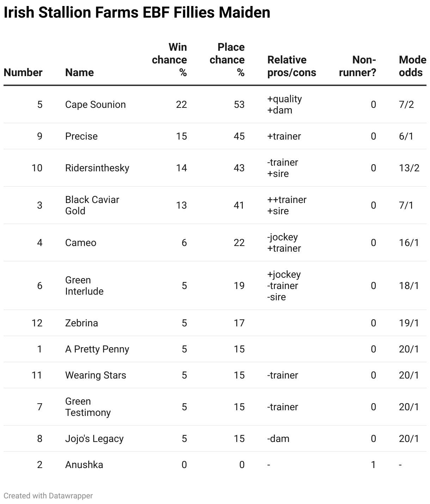Select the Cape Sounion horse name

tap(96, 105)
